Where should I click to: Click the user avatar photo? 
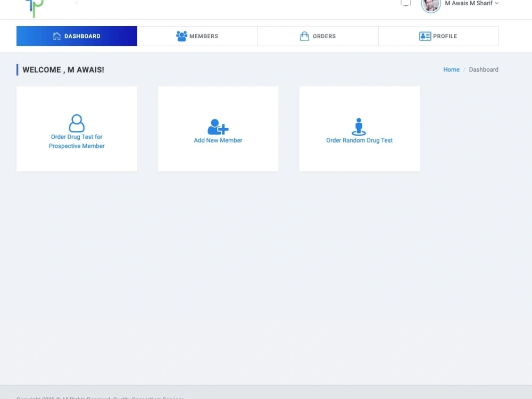click(431, 5)
